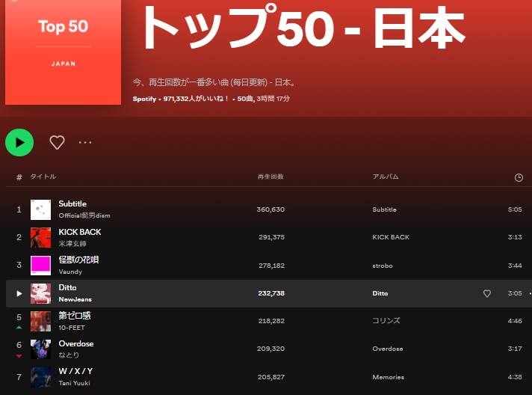Open artist Tani Yuuki
Image resolution: width=532 pixels, height=395 pixels.
[74, 383]
